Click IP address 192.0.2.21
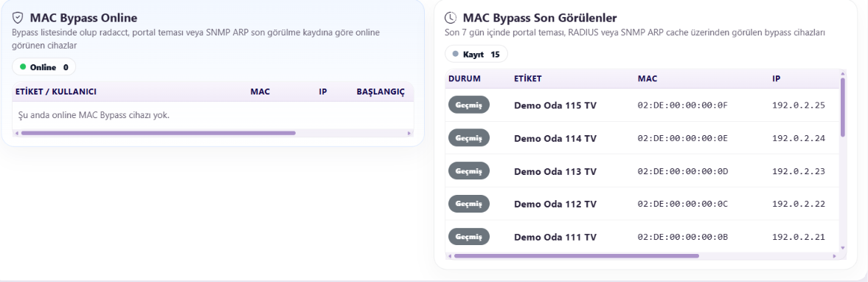868x282 pixels. [799, 237]
